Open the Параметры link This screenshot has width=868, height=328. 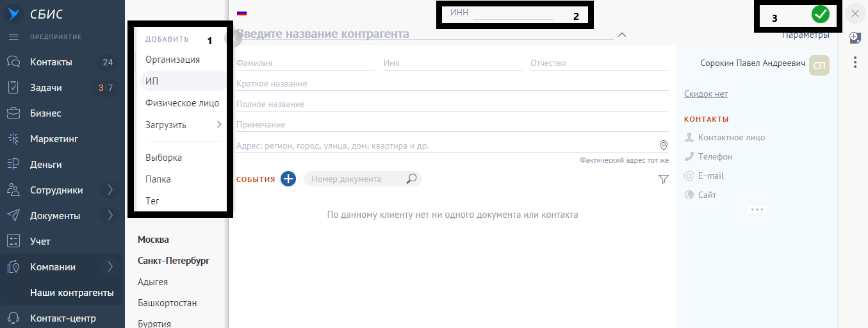[806, 35]
